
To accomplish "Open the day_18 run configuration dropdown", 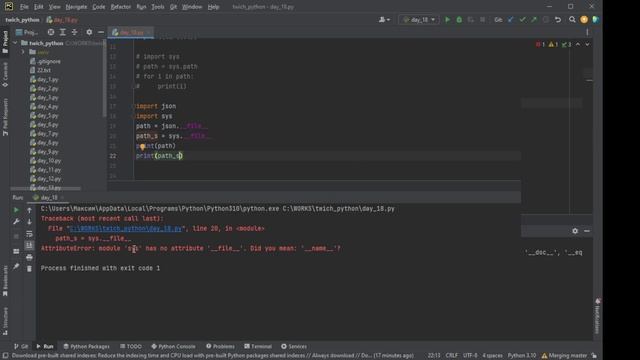I will [419, 20].
